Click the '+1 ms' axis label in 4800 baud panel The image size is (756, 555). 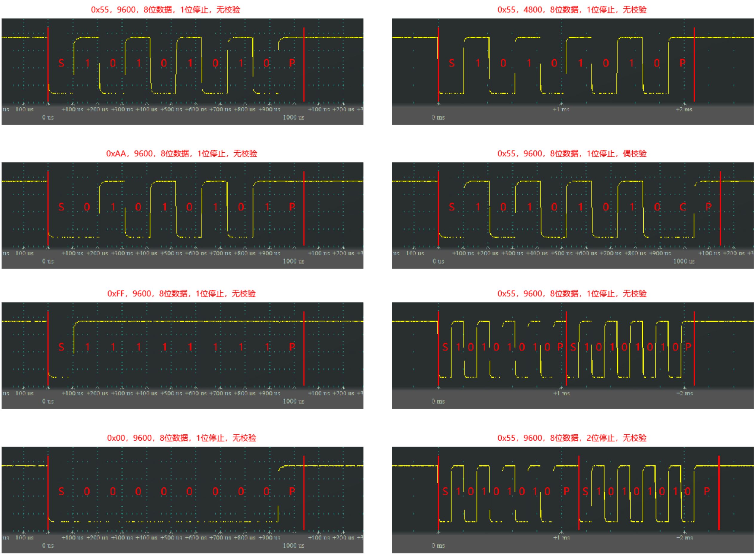[x=561, y=109]
